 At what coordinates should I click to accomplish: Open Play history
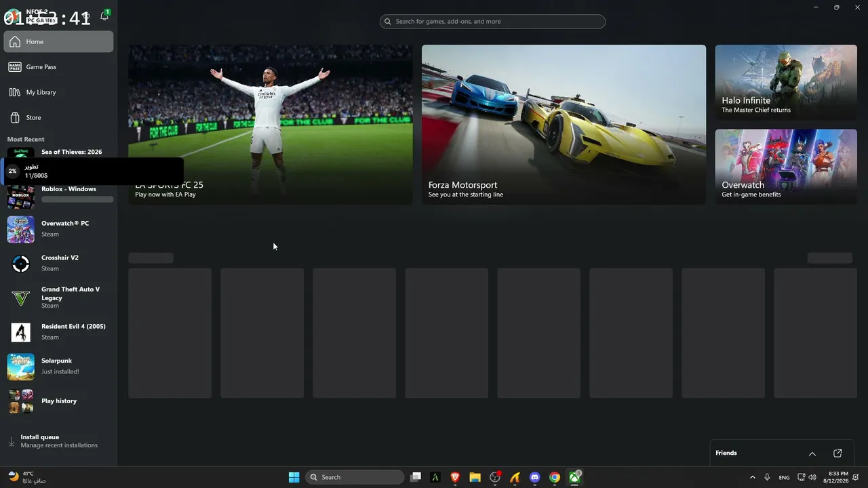point(59,401)
